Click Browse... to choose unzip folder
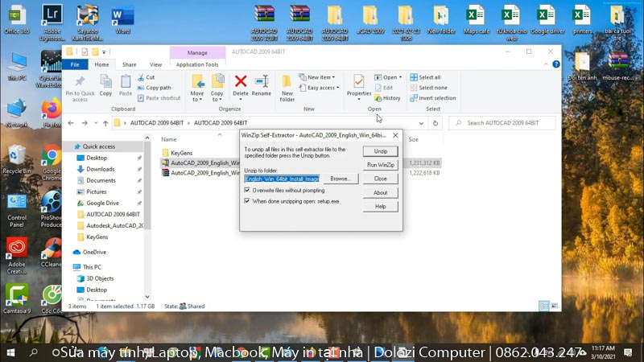The width and height of the screenshot is (644, 362). 341,179
